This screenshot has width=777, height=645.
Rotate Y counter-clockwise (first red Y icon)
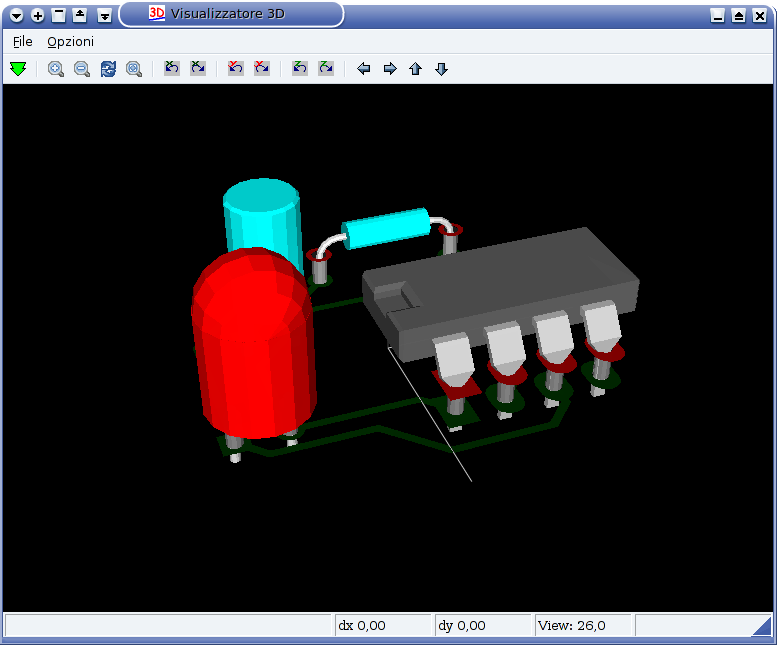[x=236, y=68]
